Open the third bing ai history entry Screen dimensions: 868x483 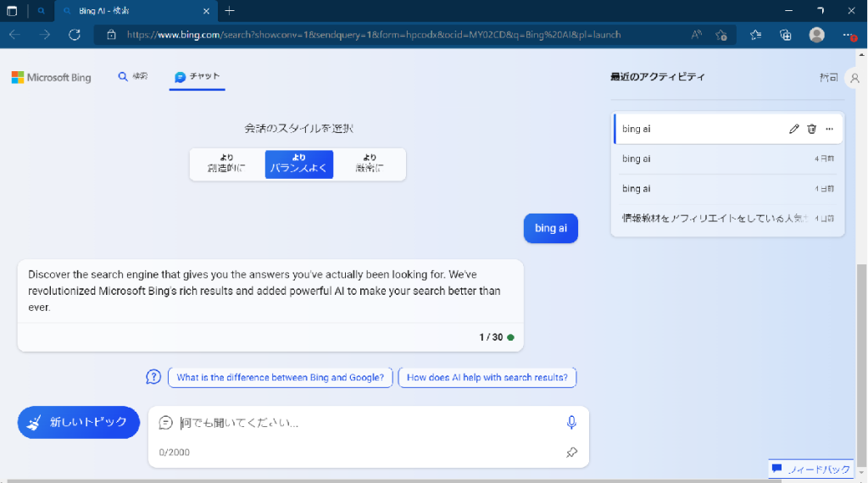coord(728,189)
